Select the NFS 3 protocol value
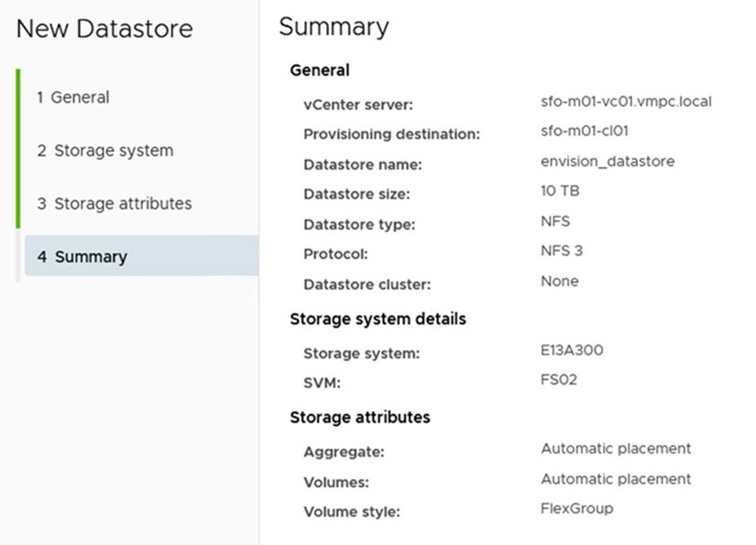The height and width of the screenshot is (545, 756). pos(562,251)
